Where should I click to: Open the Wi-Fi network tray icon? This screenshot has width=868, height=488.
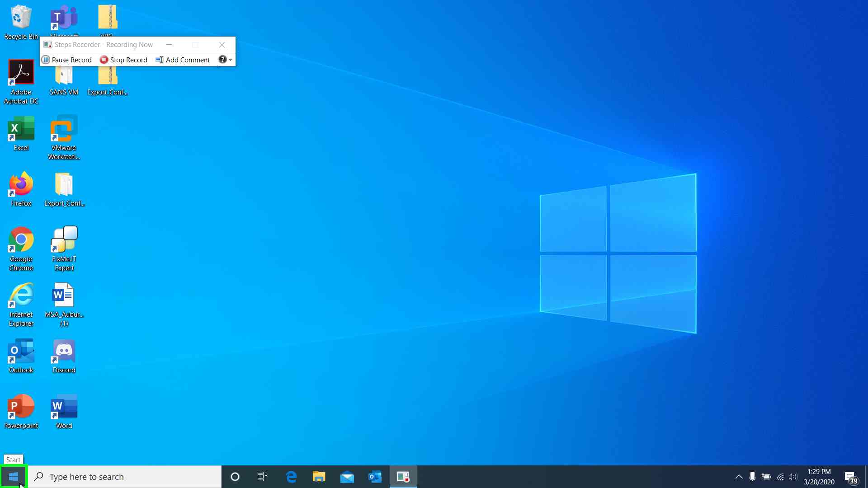point(780,477)
